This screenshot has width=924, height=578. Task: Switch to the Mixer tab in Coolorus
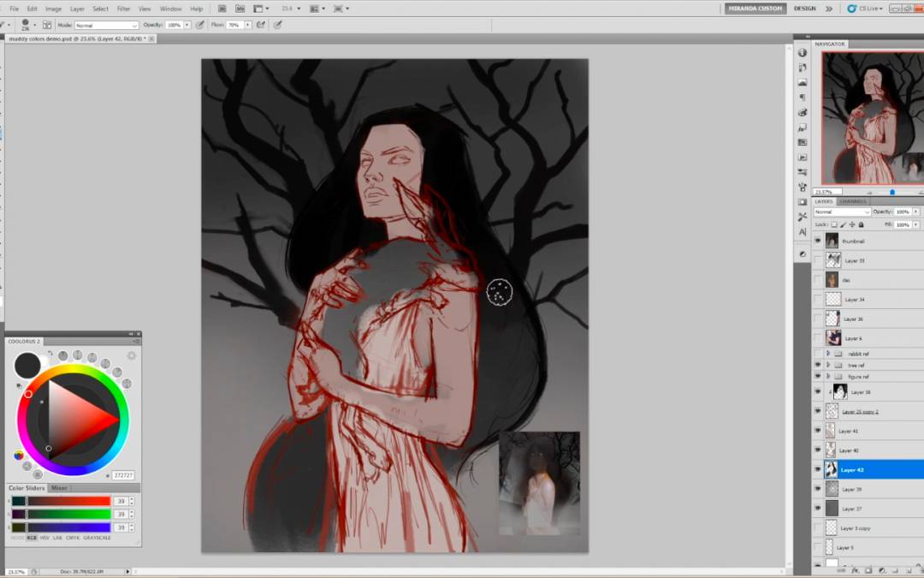click(x=59, y=488)
